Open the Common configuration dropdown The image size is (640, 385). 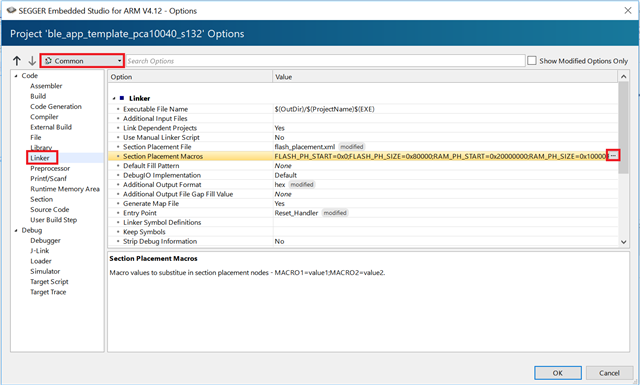(x=82, y=61)
